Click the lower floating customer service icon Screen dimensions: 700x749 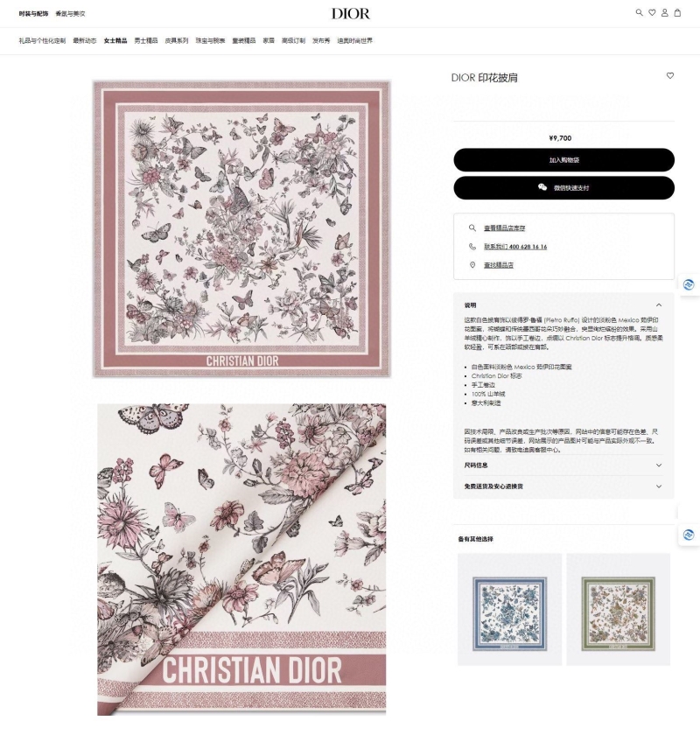click(689, 535)
